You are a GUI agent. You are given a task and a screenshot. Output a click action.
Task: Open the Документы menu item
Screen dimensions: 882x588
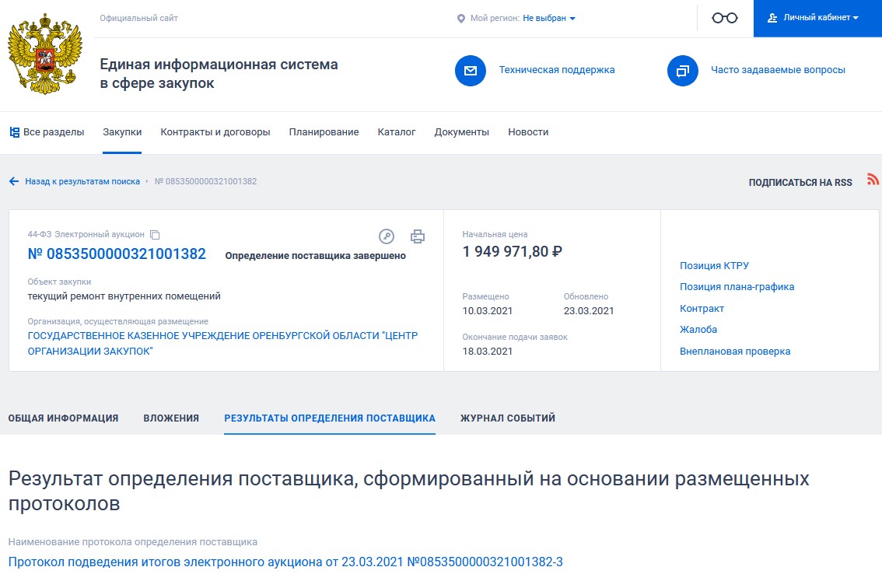click(462, 132)
